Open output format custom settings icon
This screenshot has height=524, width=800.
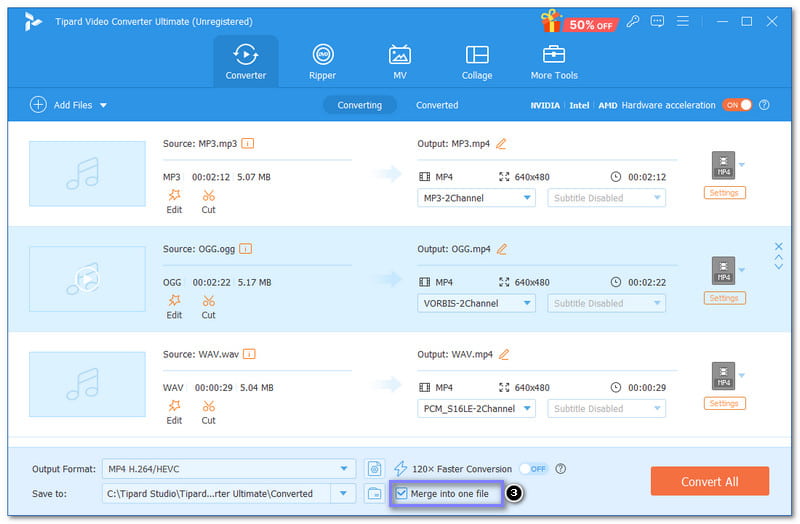[374, 468]
